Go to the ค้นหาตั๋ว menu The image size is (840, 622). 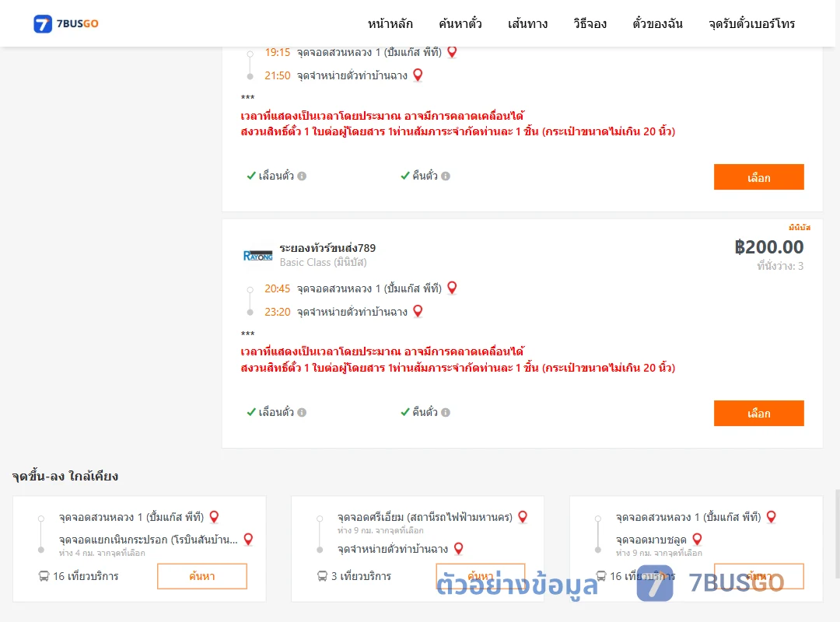tap(460, 23)
